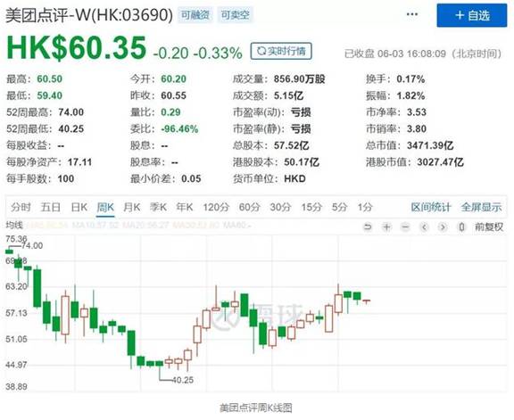Open the 前复权 price adjustment selector
This screenshot has height=420, width=514.
click(x=489, y=226)
